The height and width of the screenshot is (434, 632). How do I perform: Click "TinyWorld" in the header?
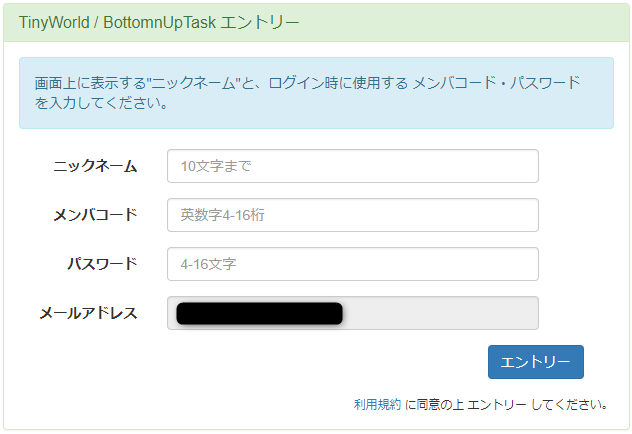(x=54, y=22)
